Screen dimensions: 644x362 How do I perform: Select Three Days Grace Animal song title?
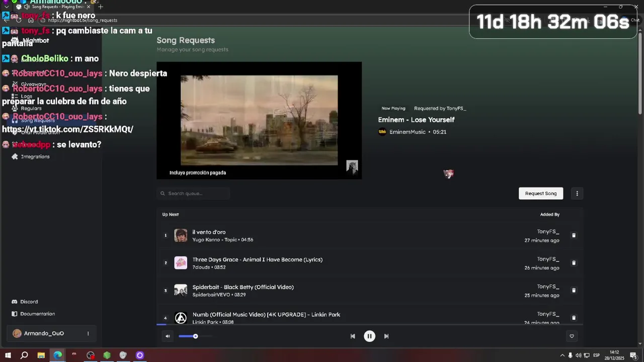coord(258,259)
